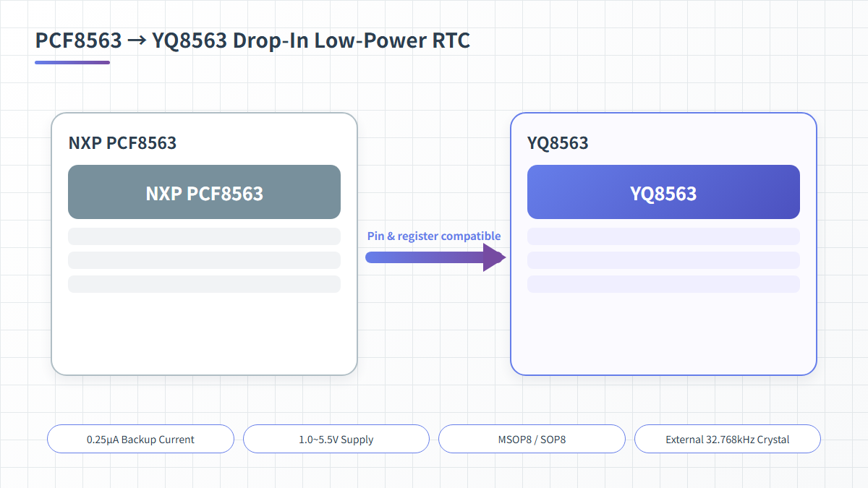Click the 'Pin & register compatible' label
The image size is (868, 488).
434,236
